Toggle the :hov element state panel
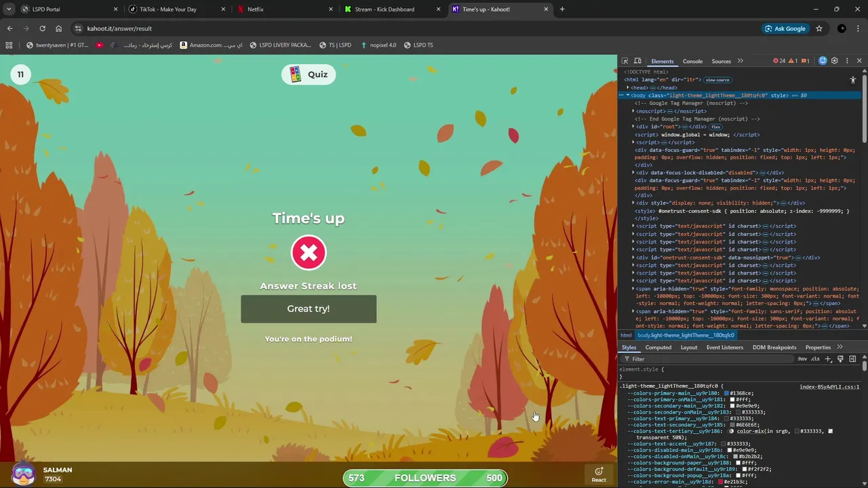868x488 pixels. [802, 359]
